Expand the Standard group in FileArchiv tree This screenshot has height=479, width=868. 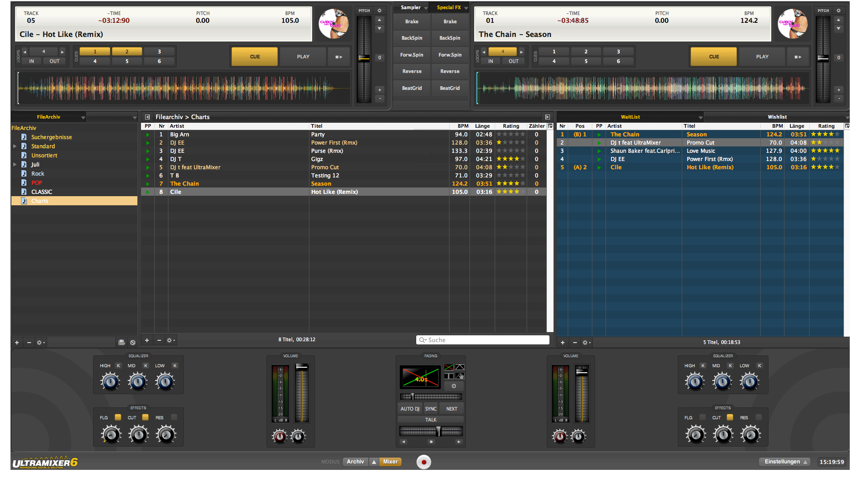coord(15,146)
